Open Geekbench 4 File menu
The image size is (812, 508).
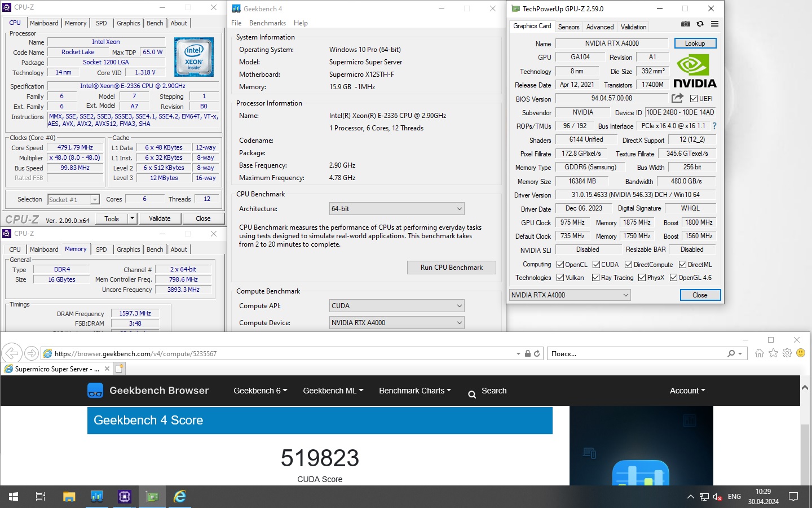[x=236, y=23]
